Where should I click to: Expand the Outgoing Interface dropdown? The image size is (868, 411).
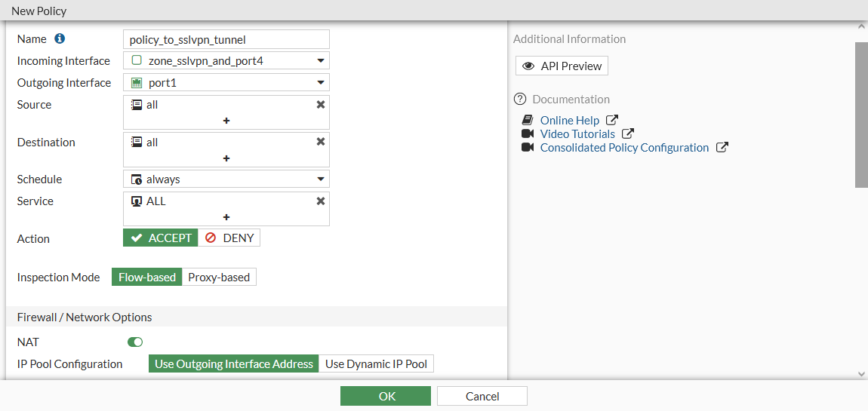click(321, 83)
